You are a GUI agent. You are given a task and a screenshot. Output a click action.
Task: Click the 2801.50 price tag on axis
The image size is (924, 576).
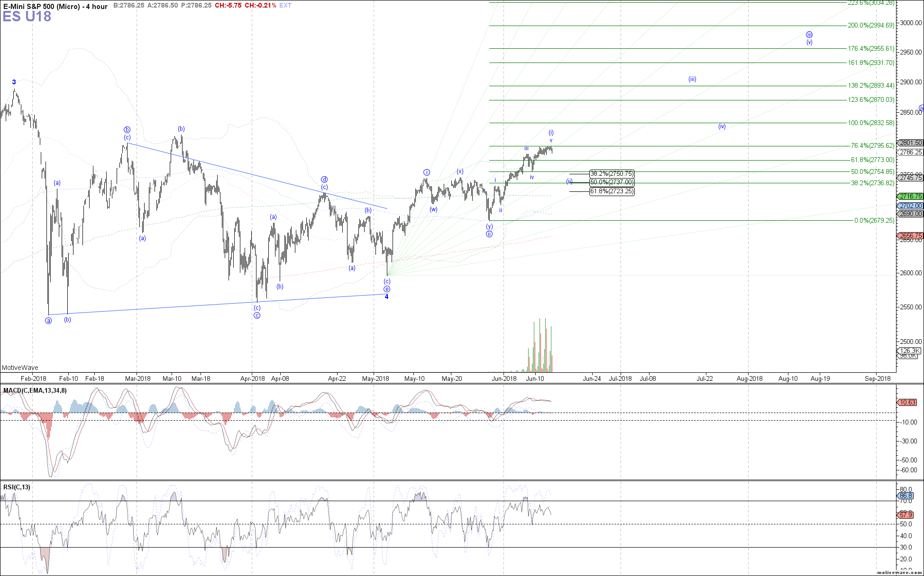(x=911, y=143)
